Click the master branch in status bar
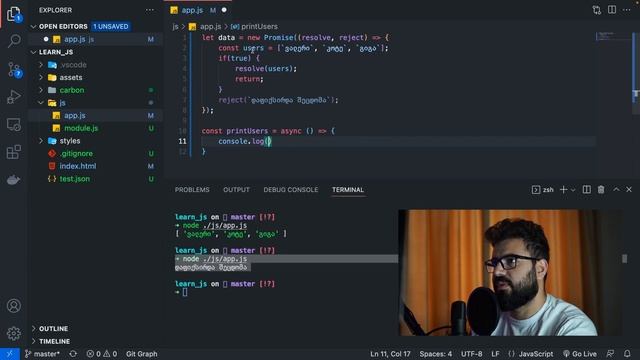This screenshot has width=640, height=360. [x=42, y=354]
